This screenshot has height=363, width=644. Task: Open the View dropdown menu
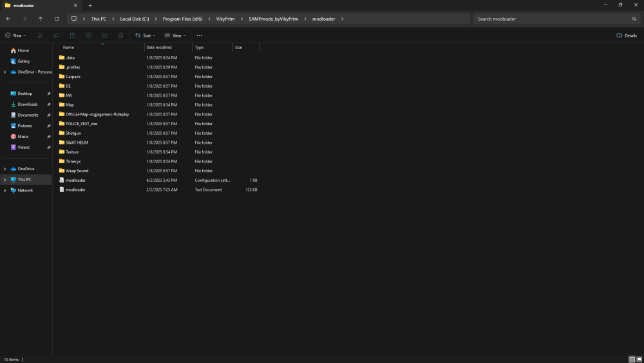point(175,35)
